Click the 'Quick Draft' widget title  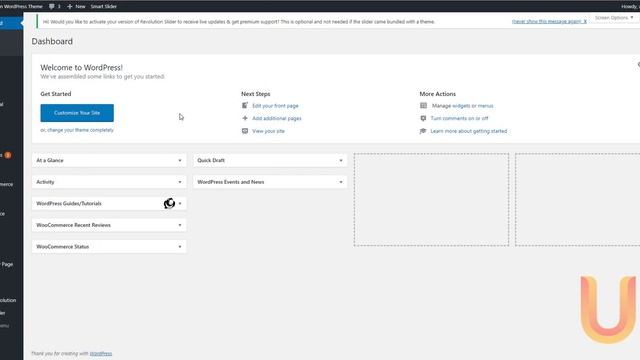click(x=211, y=160)
